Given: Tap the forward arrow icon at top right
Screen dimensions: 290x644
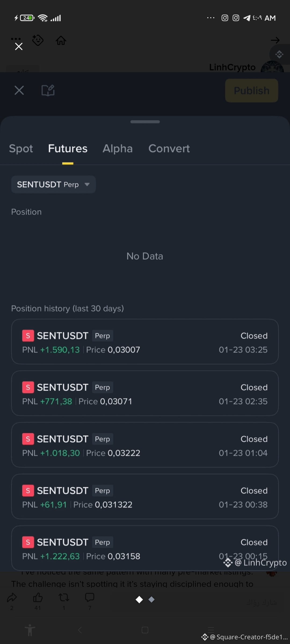Looking at the screenshot, I should click(275, 40).
